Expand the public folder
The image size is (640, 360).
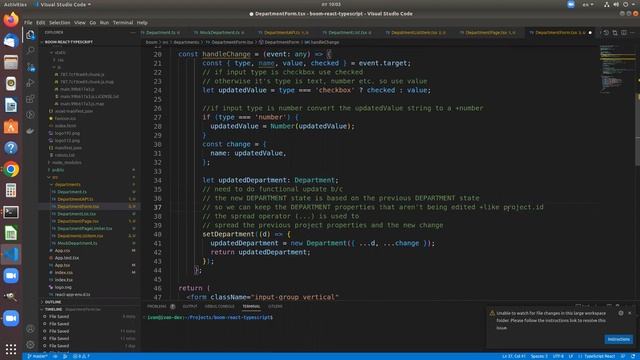pos(58,170)
